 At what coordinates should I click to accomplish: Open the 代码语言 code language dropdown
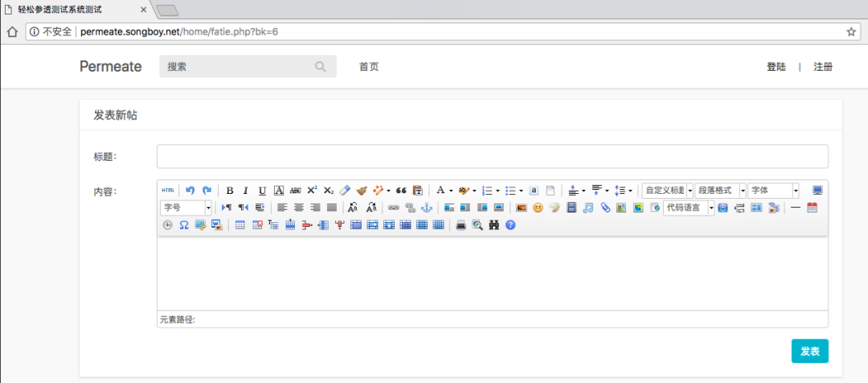tap(689, 208)
